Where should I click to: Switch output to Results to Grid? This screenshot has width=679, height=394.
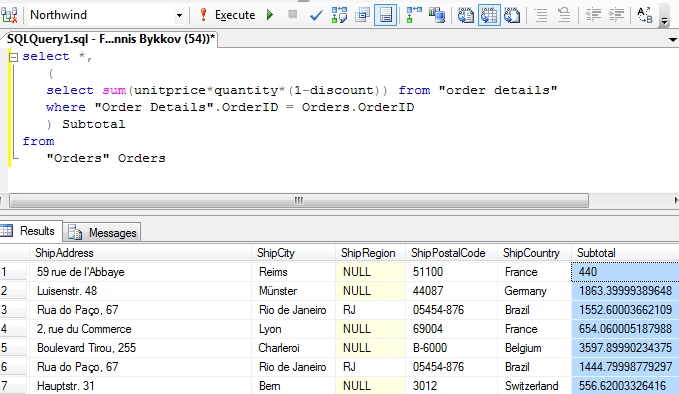(489, 15)
